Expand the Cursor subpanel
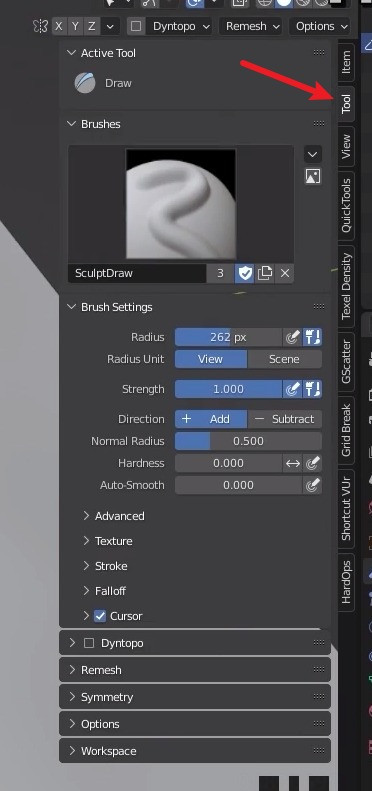This screenshot has width=372, height=791. click(x=86, y=616)
